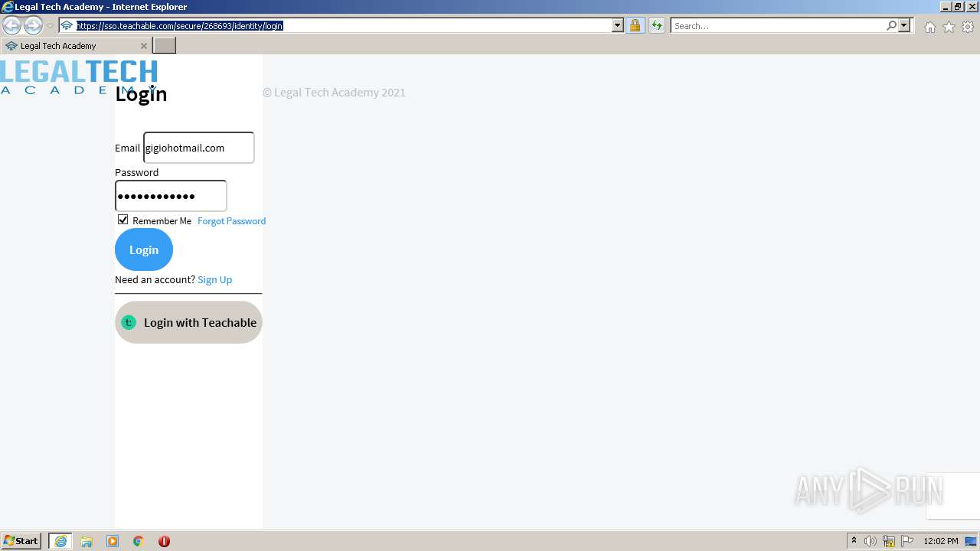Click the browser Back arrow button
Viewport: 980px width, 551px height.
[x=11, y=25]
